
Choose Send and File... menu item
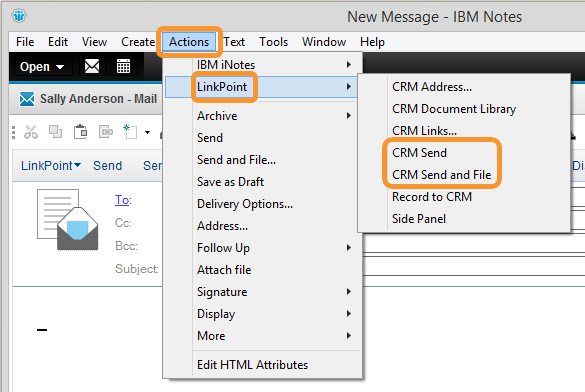click(262, 160)
